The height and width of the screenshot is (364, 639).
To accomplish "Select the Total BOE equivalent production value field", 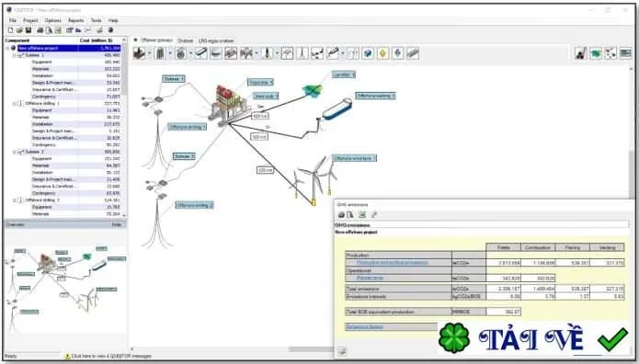I will 503,312.
